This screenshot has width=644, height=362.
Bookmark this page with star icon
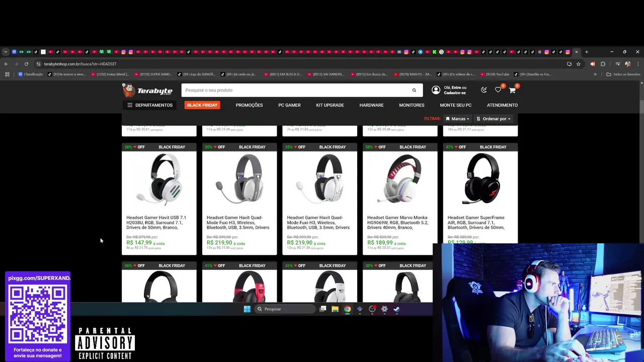coord(578,64)
